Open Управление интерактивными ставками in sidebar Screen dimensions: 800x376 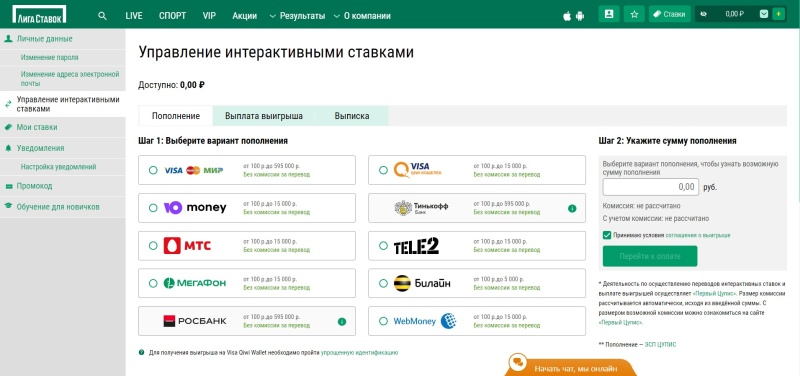coord(62,104)
